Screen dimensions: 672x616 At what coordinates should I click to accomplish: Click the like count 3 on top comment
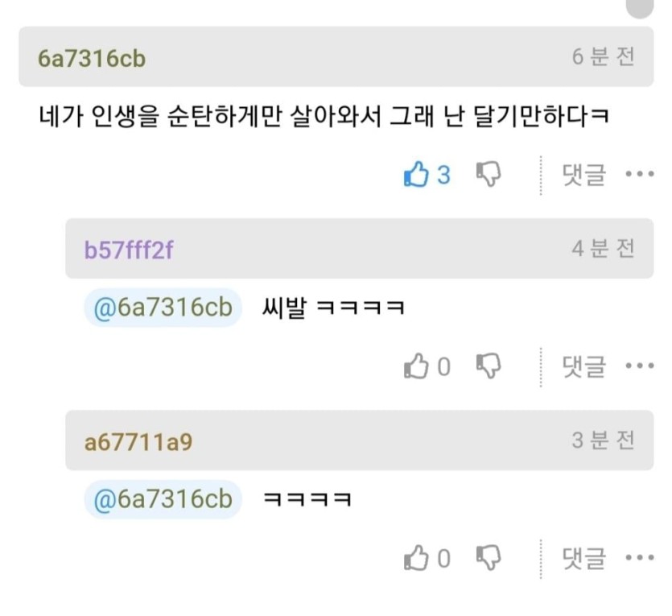pos(443,174)
